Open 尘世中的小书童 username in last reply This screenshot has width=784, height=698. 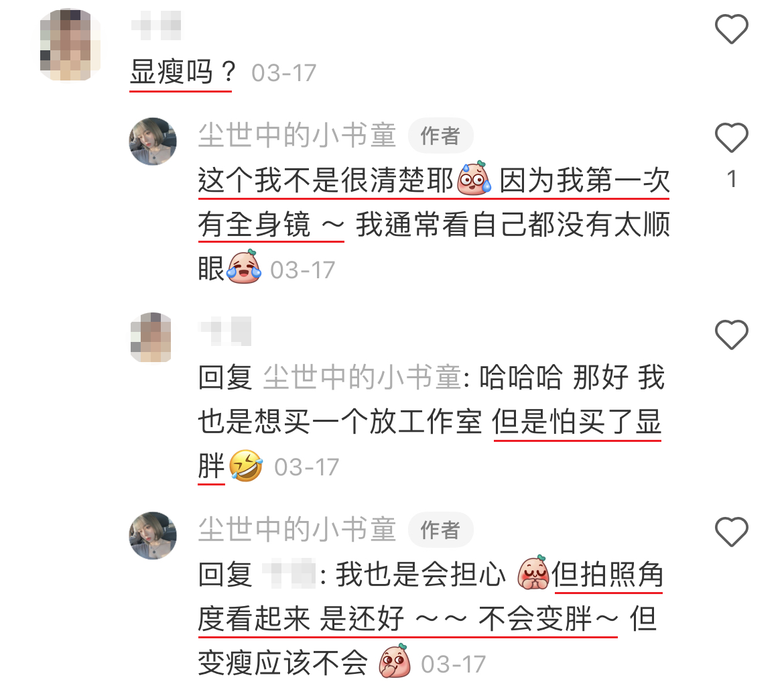(298, 530)
